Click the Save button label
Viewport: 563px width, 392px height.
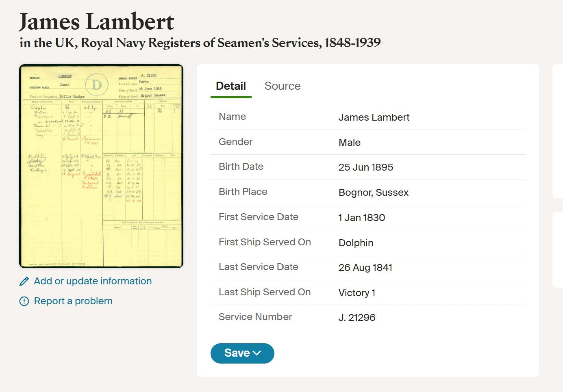237,353
